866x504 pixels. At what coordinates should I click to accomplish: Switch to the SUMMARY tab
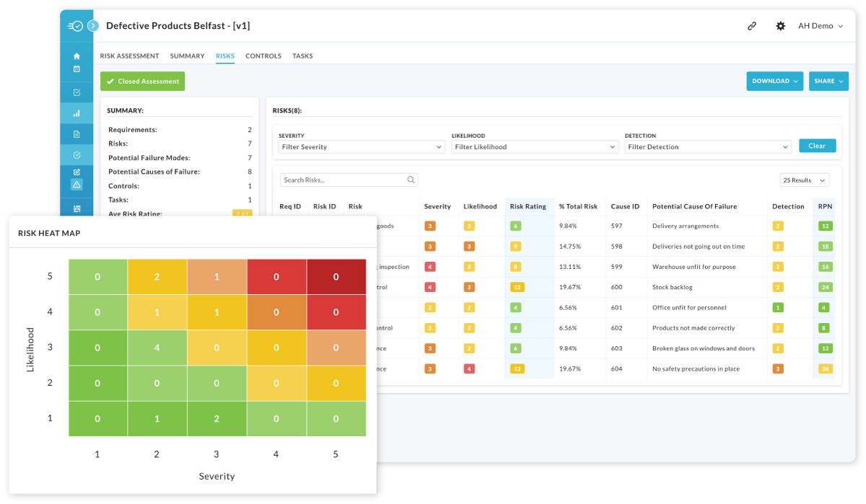(187, 56)
